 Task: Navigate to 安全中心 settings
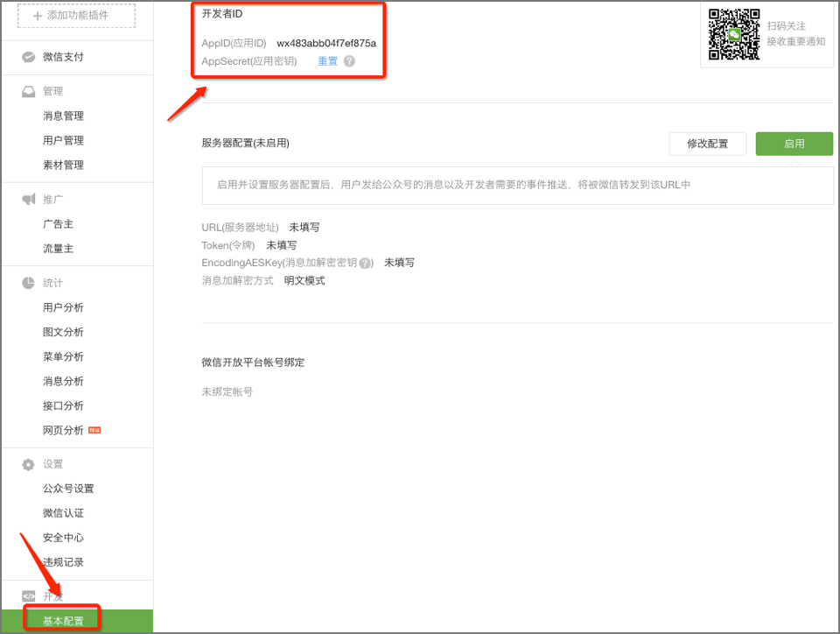(x=63, y=538)
